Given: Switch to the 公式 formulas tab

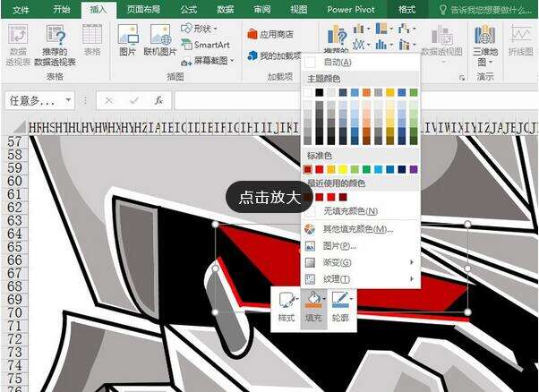Looking at the screenshot, I should tap(189, 9).
